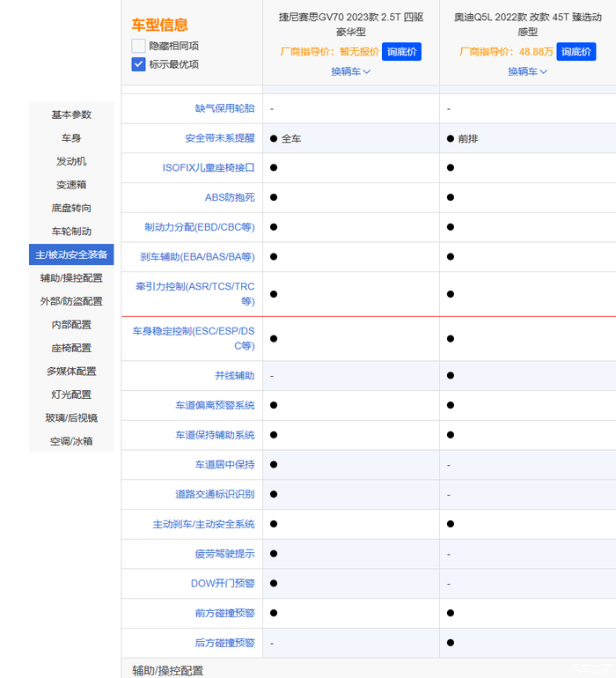Open 基本参数 section in sidebar

[x=71, y=114]
